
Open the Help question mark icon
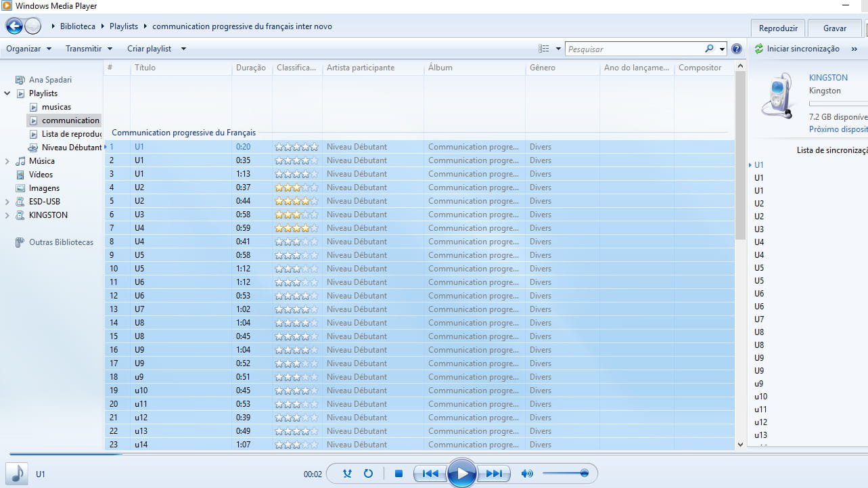pyautogui.click(x=737, y=49)
